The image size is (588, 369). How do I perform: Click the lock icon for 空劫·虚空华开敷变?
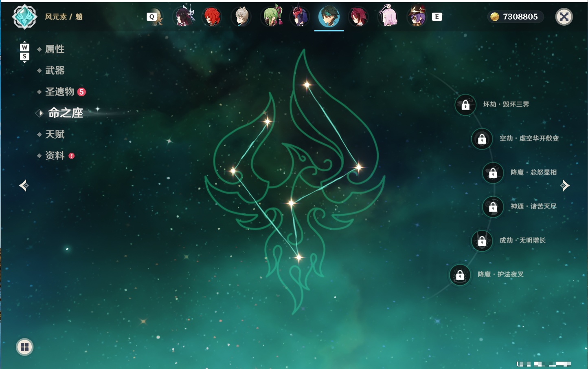pos(482,139)
